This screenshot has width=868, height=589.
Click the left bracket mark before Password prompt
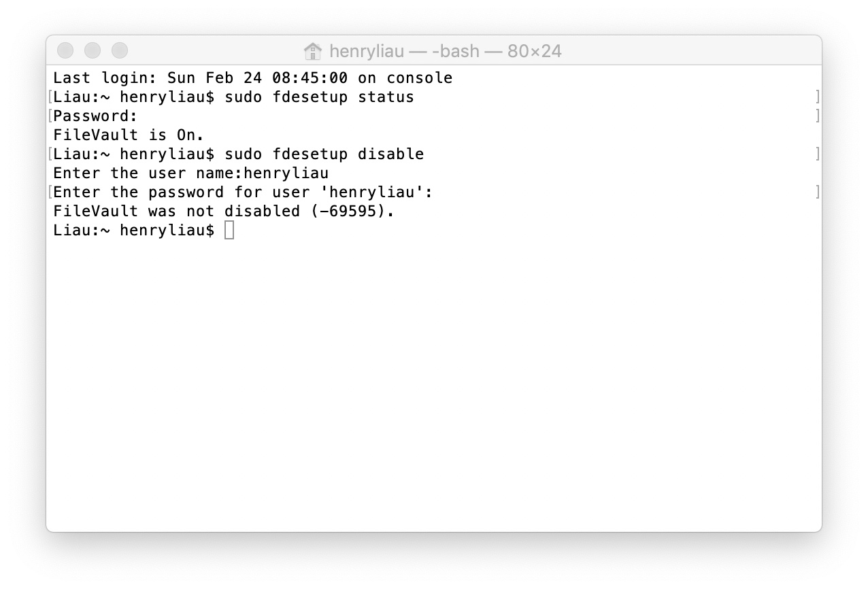click(x=50, y=116)
